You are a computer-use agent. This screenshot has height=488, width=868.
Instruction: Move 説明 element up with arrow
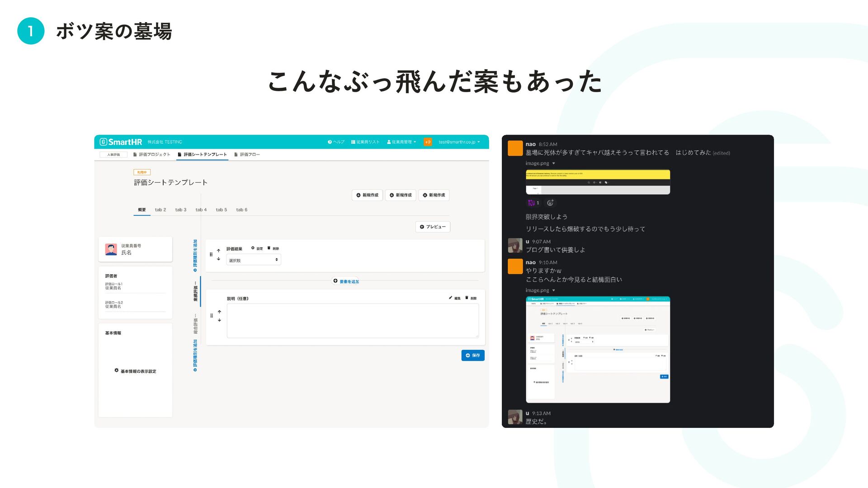(219, 312)
